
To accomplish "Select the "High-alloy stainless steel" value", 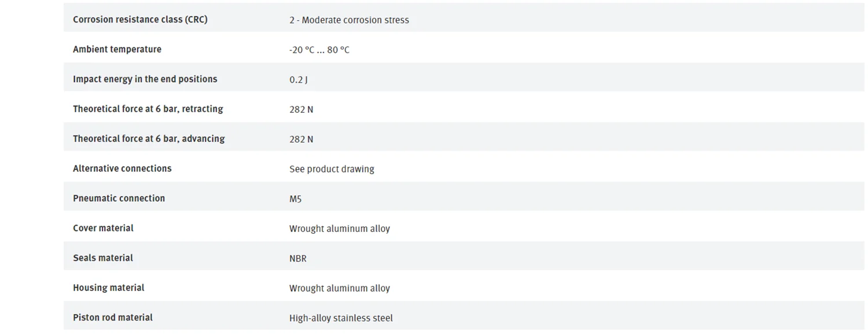I will (341, 318).
